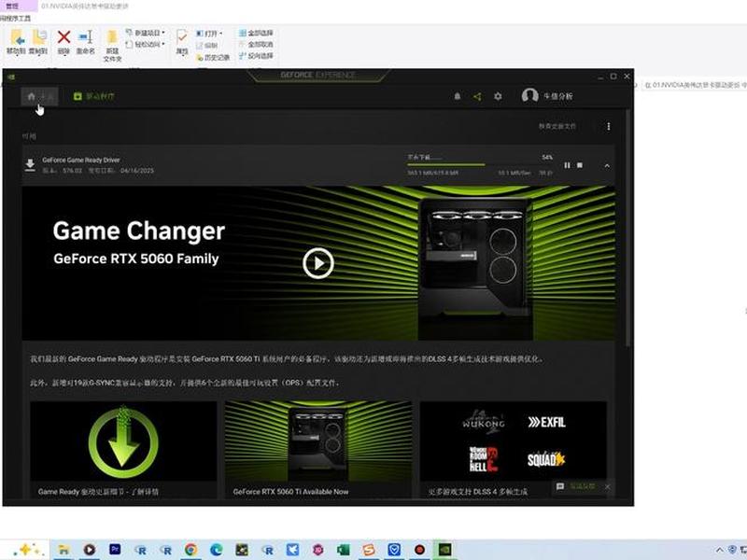Viewport: 747px width, 560px height.
Task: Open notifications bell in GeForce Experience
Action: click(x=458, y=96)
